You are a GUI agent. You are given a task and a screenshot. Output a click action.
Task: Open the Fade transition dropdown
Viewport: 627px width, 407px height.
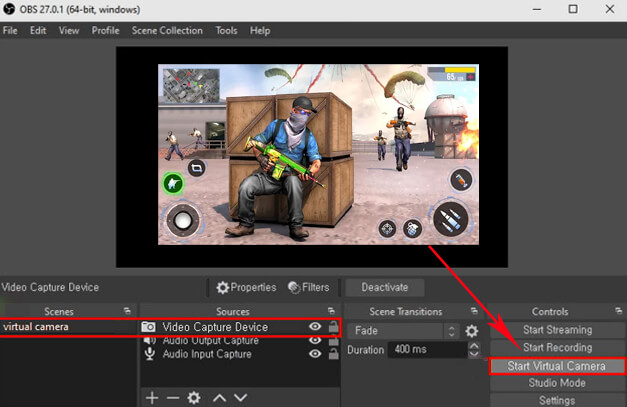[403, 331]
